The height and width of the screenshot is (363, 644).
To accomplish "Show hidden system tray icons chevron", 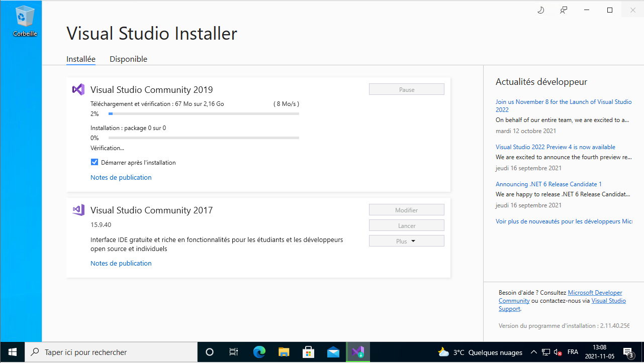I will (533, 352).
